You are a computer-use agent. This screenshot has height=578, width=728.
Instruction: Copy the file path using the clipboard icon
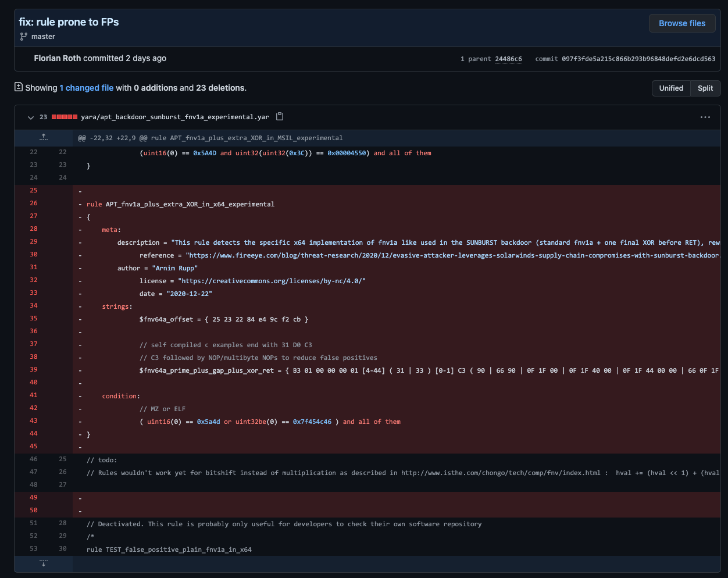click(280, 116)
